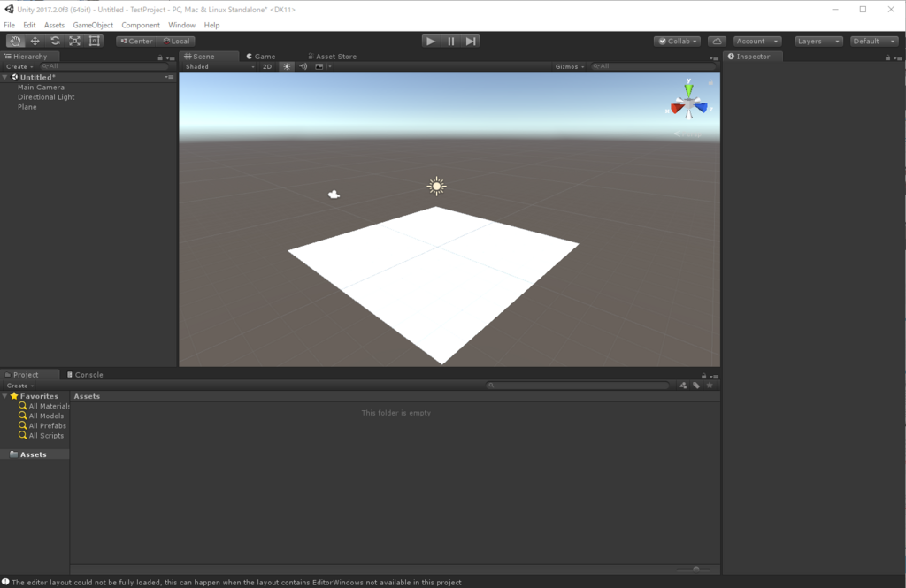The width and height of the screenshot is (906, 588).
Task: Toggle lock on Project panel
Action: point(703,376)
